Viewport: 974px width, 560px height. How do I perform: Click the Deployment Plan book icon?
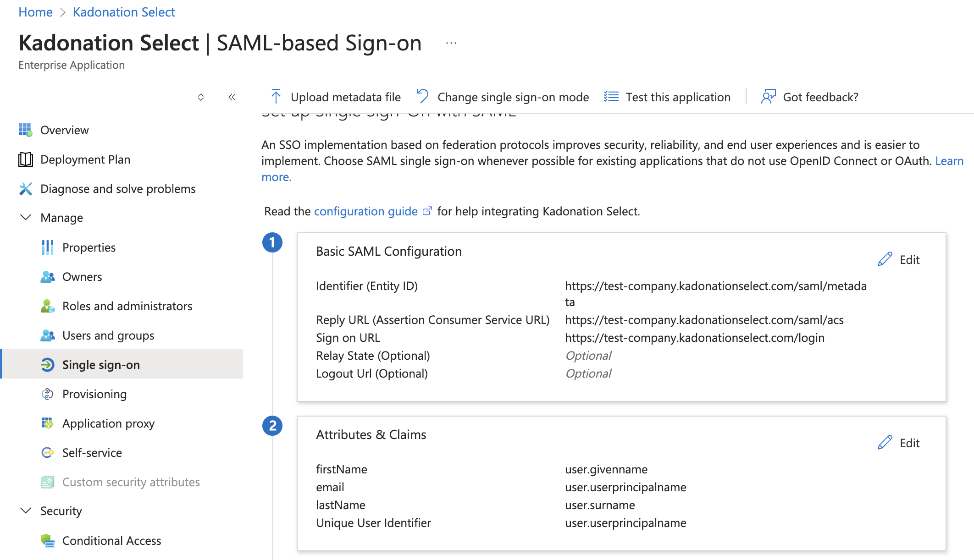point(26,159)
